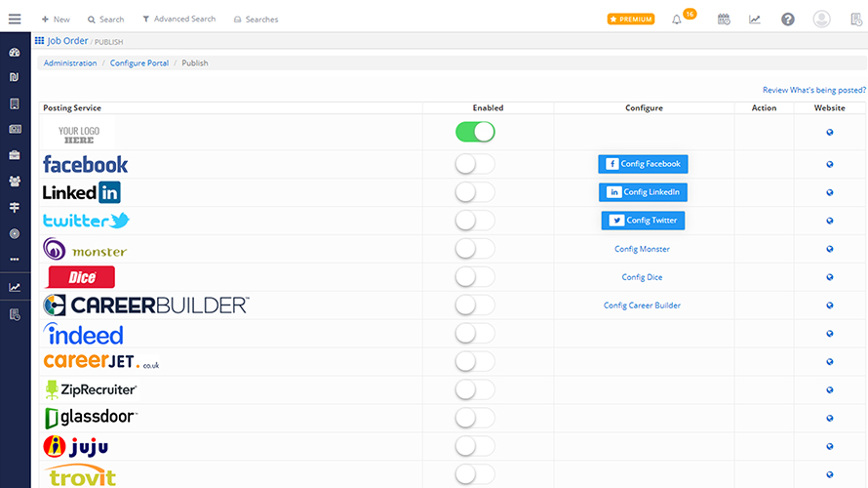This screenshot has width=868, height=488.
Task: Go to Administration breadcrumb
Action: [70, 63]
